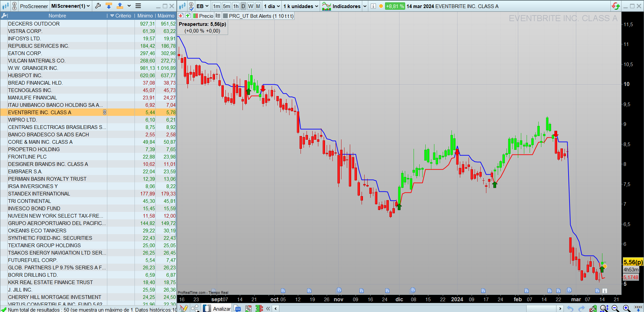Expand the Indicadores dropdown arrow
Viewport: 644px width, 312px height.
coord(365,6)
